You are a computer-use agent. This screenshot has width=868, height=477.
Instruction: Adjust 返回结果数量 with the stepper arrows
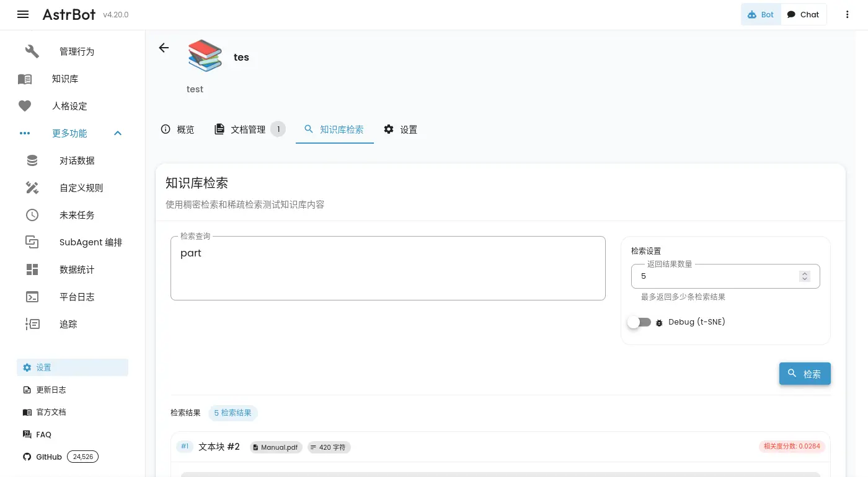pyautogui.click(x=804, y=276)
